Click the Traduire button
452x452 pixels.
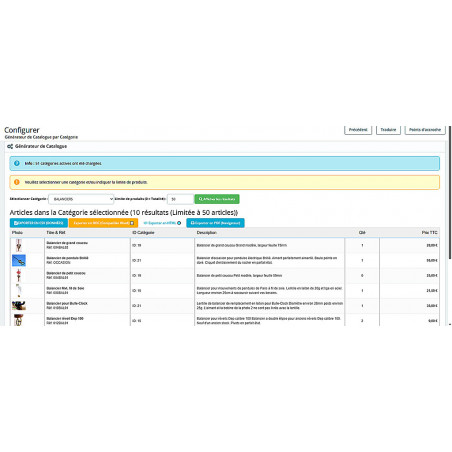[x=388, y=130]
